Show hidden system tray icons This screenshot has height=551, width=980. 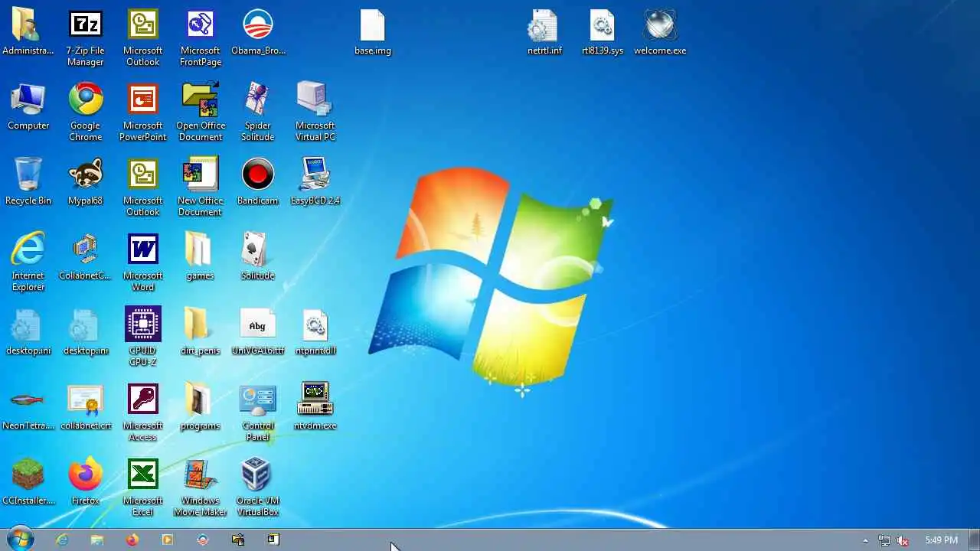(x=866, y=540)
